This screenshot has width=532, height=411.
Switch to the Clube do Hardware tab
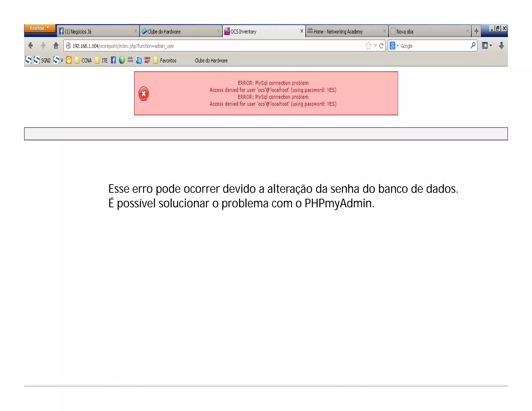point(181,31)
